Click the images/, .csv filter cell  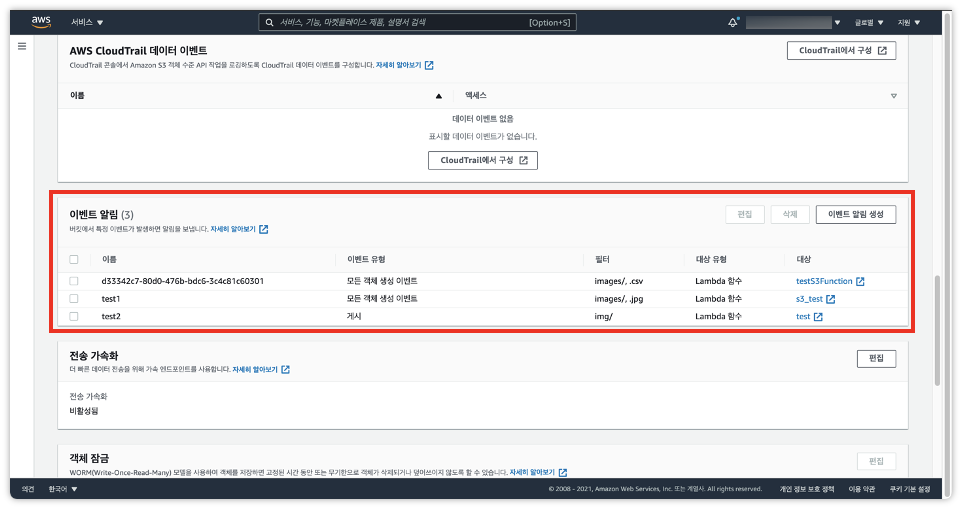618,281
